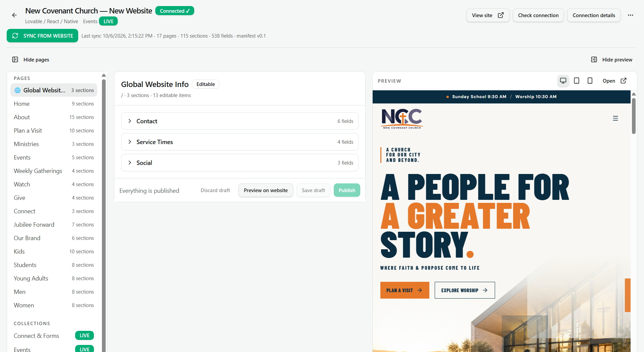This screenshot has height=352, width=644.
Task: Open the Young Adults page
Action: (54, 278)
